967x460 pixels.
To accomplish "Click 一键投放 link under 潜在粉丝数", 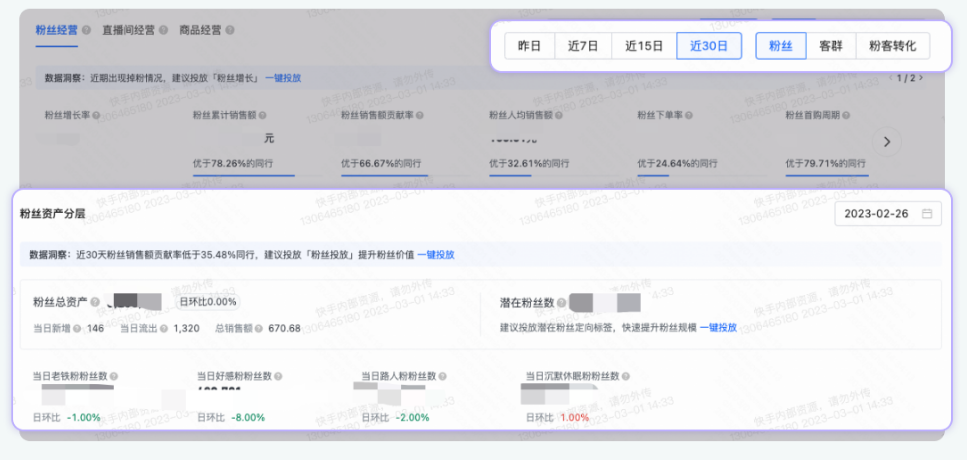I will point(718,327).
